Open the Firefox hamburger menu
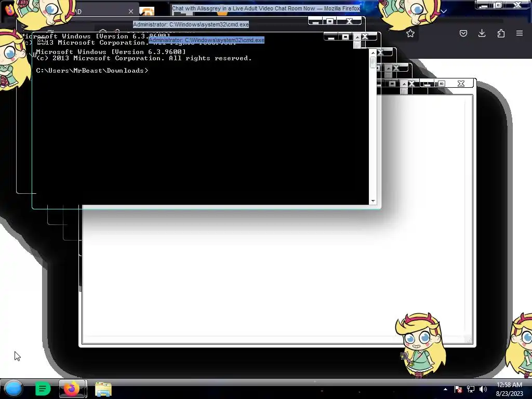 click(x=520, y=33)
